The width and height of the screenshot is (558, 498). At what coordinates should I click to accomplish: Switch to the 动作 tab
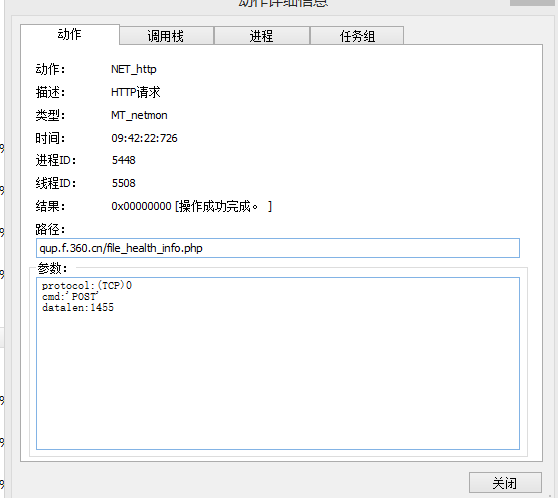click(x=70, y=35)
